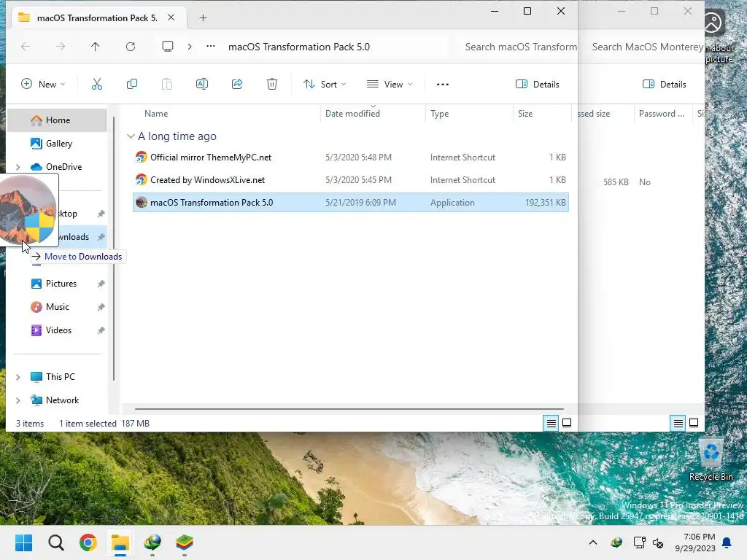This screenshot has width=747, height=560.
Task: Show hidden system tray icons
Action: pyautogui.click(x=593, y=542)
